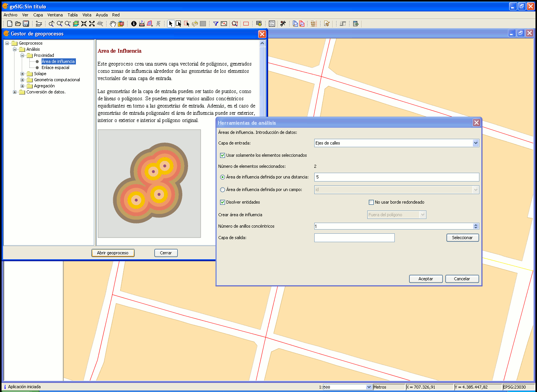Select the Measure area polygon tool
The image size is (537, 392).
150,24
